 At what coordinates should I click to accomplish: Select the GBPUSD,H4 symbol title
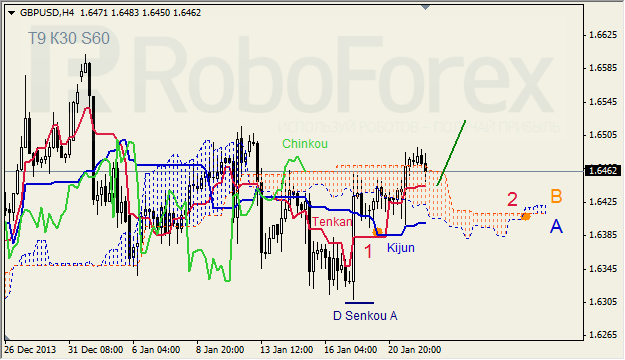(x=47, y=13)
